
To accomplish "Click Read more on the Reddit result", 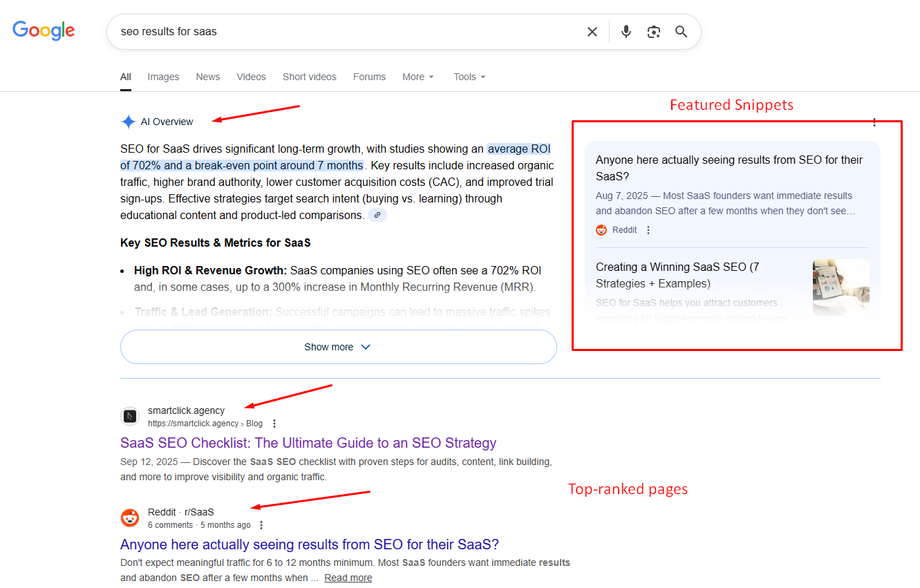I will click(x=348, y=577).
